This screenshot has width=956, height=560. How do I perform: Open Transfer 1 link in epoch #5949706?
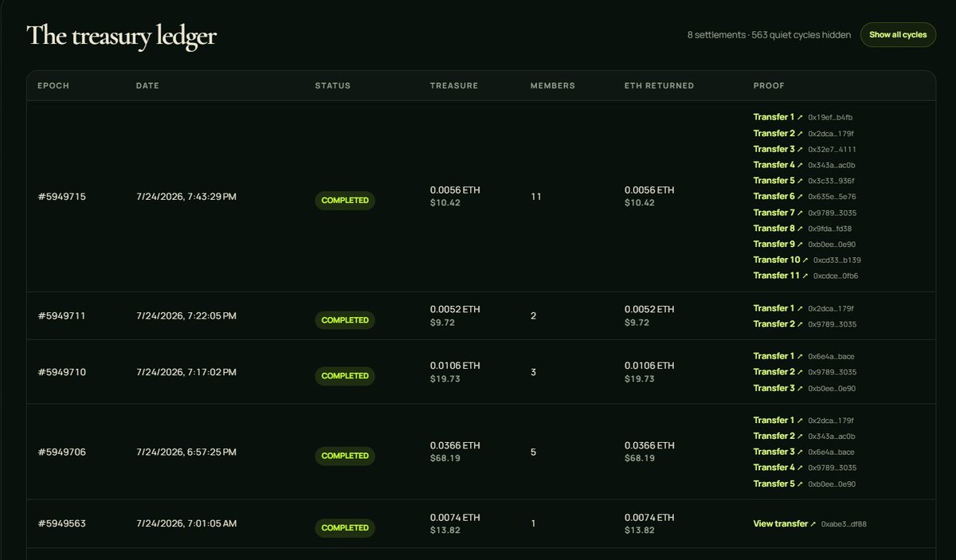click(x=778, y=420)
